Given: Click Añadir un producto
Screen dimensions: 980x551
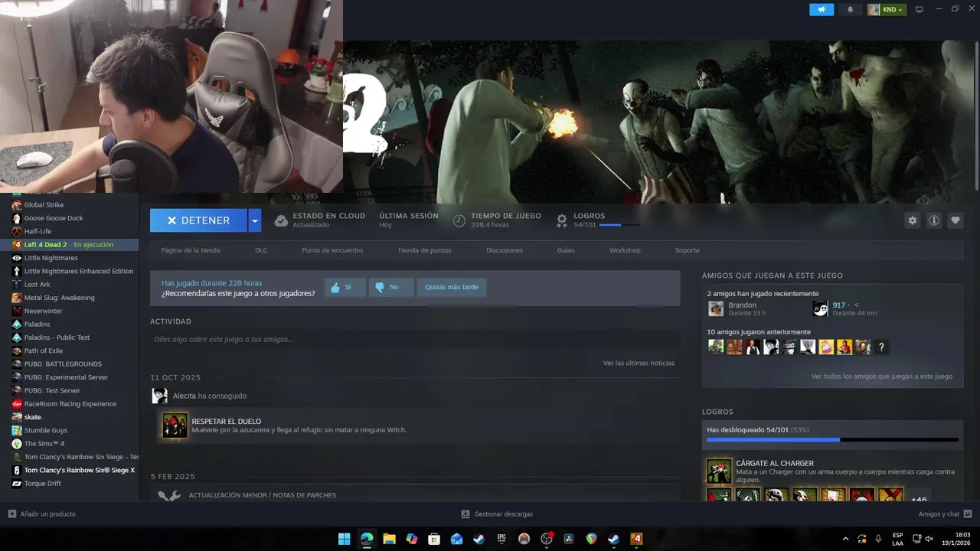Looking at the screenshot, I should (41, 514).
